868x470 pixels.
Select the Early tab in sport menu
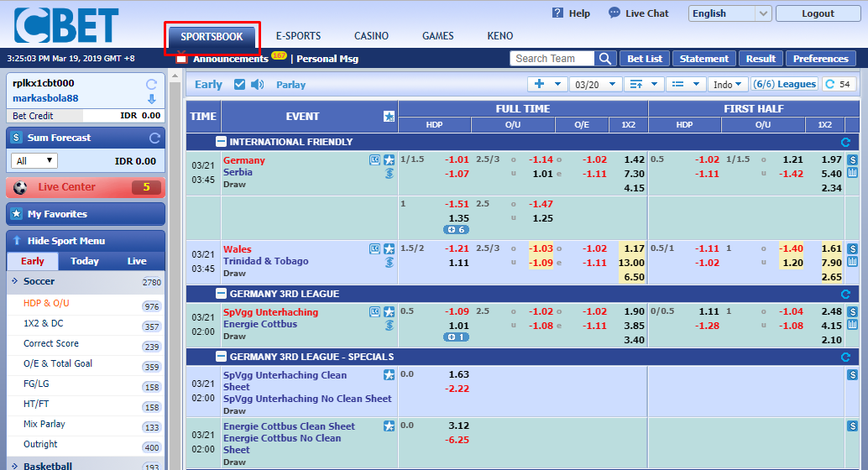[33, 261]
